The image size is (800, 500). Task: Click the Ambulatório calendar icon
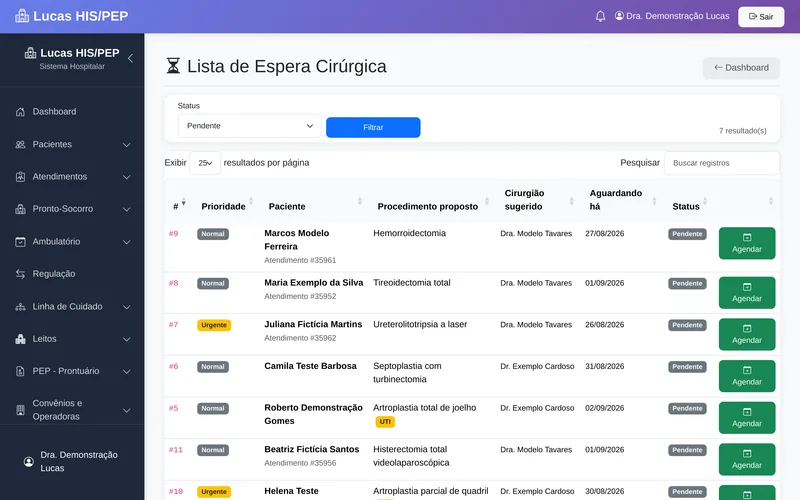20,242
